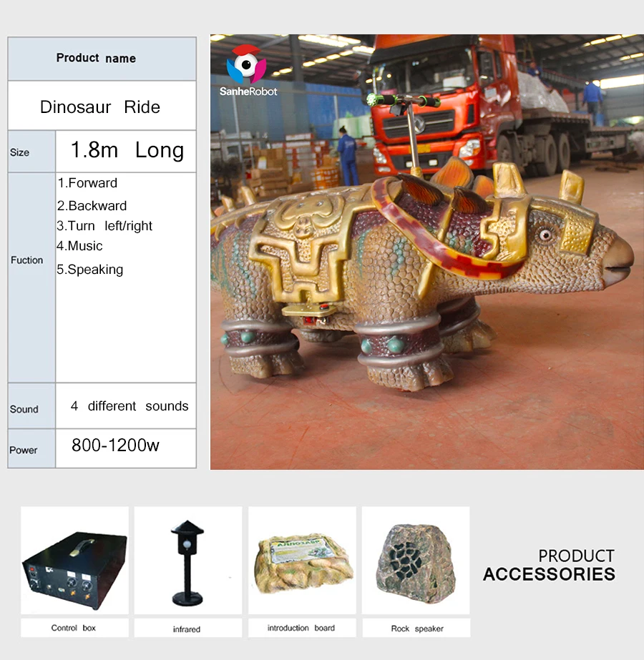Click the 'Control box' caption
Viewport: 644px width, 660px height.
tap(73, 628)
